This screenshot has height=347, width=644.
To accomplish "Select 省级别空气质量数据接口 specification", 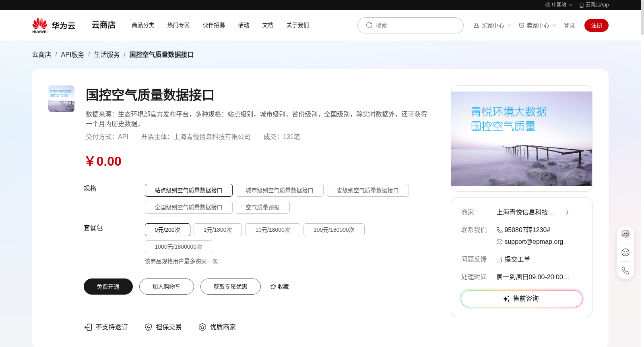I will [x=368, y=190].
